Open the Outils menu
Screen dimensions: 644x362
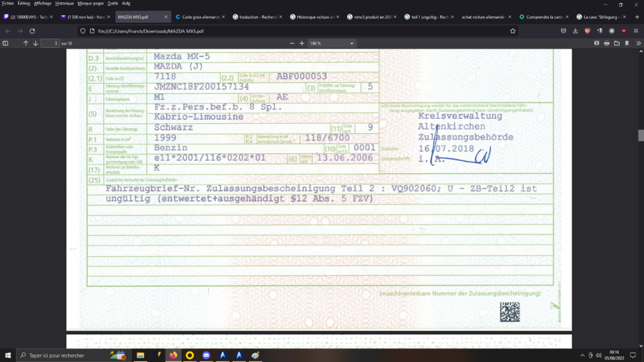[113, 3]
